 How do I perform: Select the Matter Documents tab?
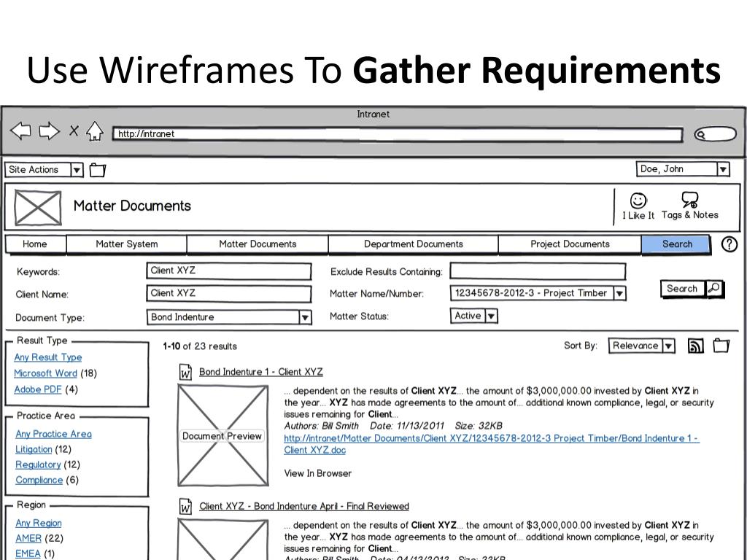[258, 244]
